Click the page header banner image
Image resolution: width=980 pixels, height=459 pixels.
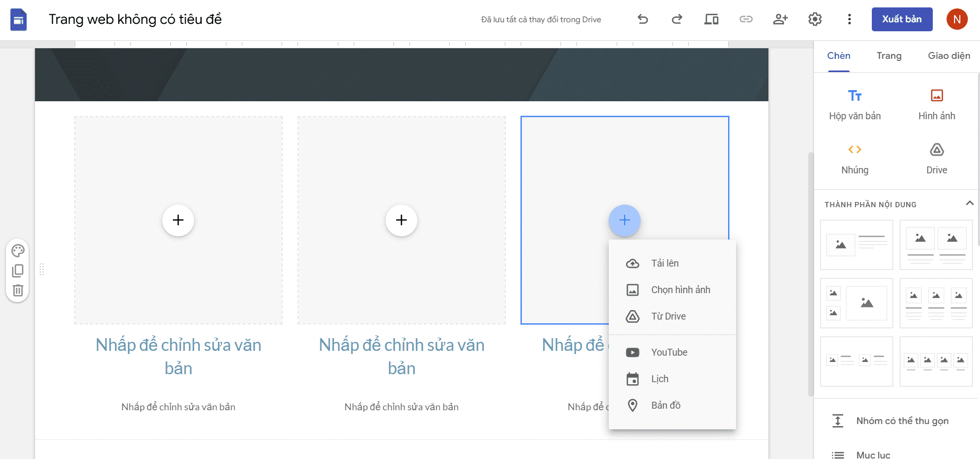pyautogui.click(x=401, y=75)
